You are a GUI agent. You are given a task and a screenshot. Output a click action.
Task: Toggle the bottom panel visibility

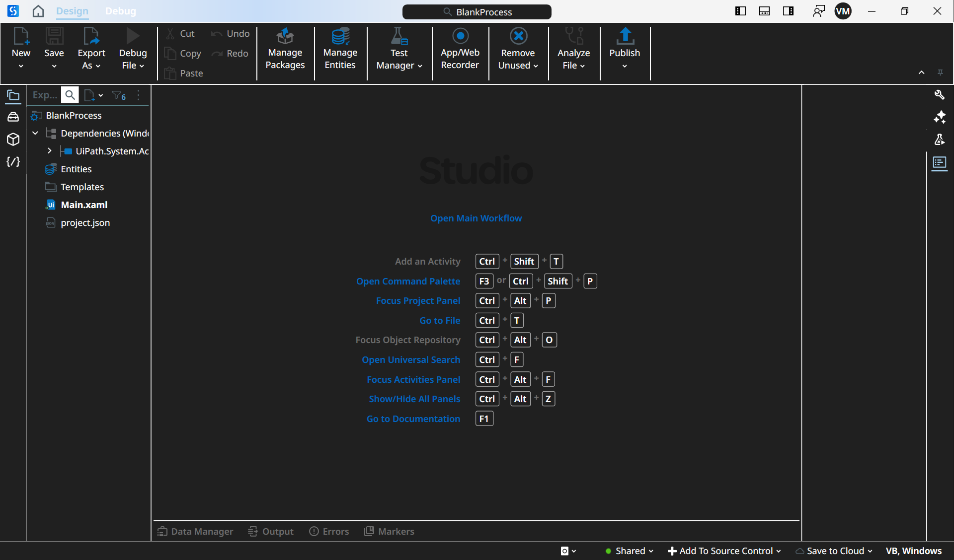tap(764, 10)
